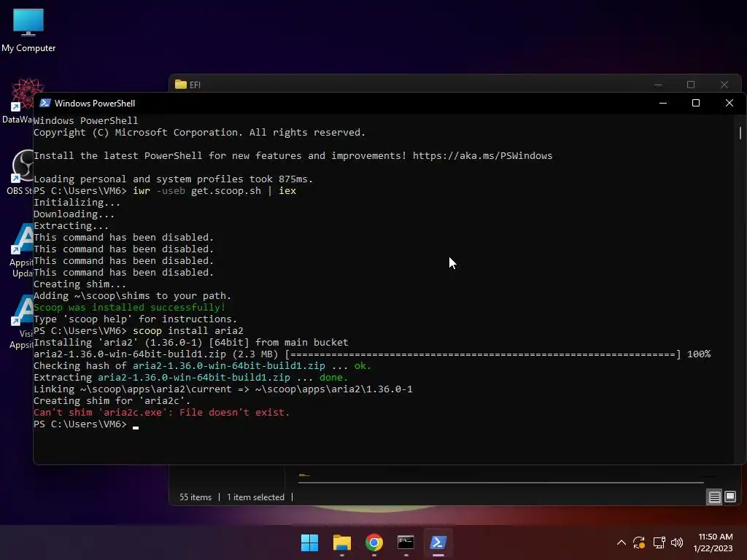This screenshot has width=747, height=560.
Task: Close the Windows PowerShell window
Action: pyautogui.click(x=729, y=103)
